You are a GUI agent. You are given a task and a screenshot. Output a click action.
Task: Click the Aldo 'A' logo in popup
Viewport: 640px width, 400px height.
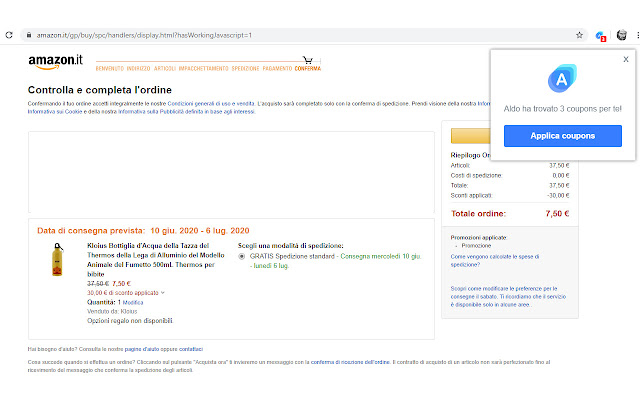(562, 78)
